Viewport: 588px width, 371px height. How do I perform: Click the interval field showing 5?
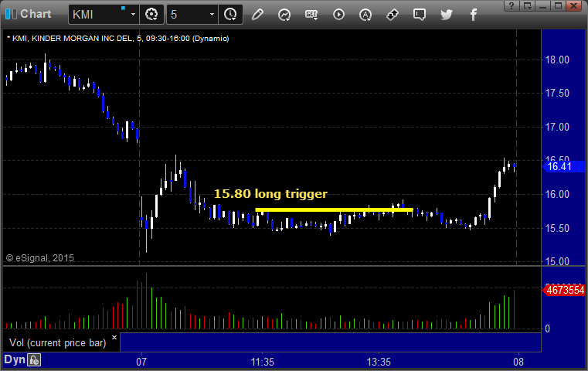pos(188,15)
